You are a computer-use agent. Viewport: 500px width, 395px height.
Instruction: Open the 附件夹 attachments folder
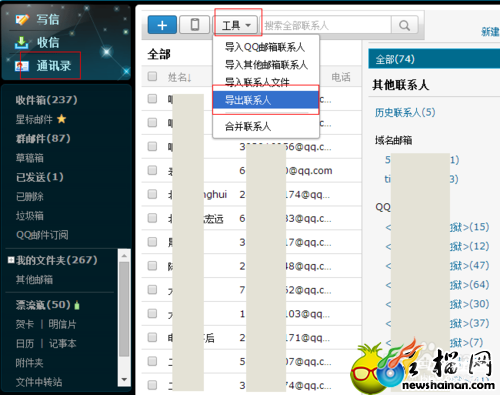pyautogui.click(x=29, y=363)
